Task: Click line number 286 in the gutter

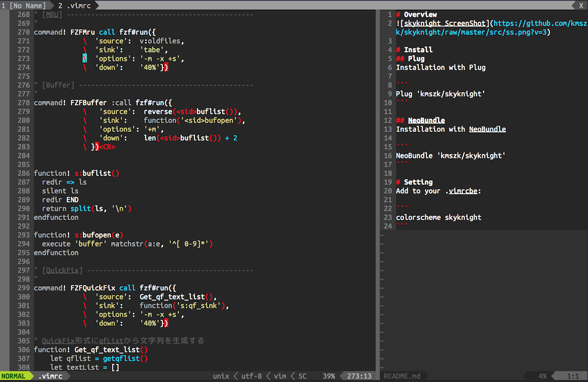Action: coord(23,173)
